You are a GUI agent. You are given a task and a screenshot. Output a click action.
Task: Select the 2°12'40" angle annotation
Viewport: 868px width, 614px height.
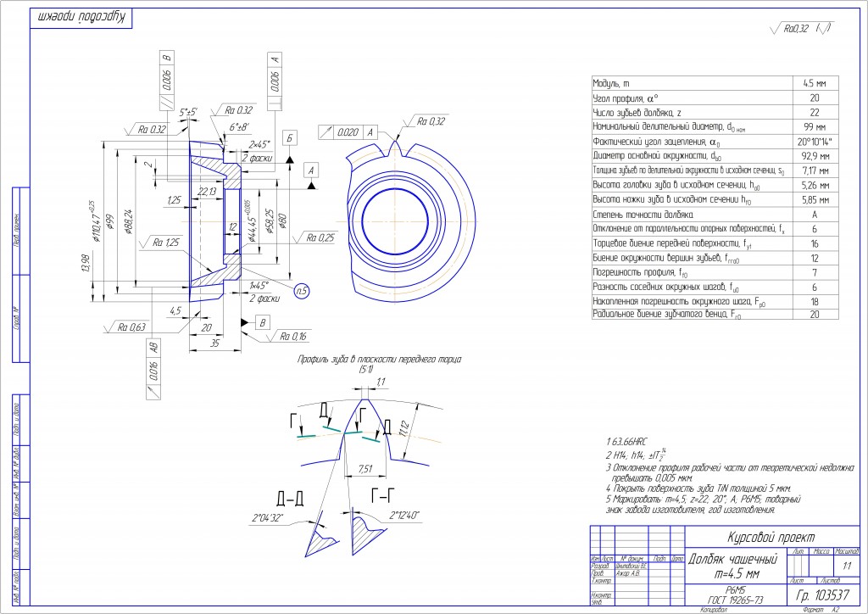[404, 516]
